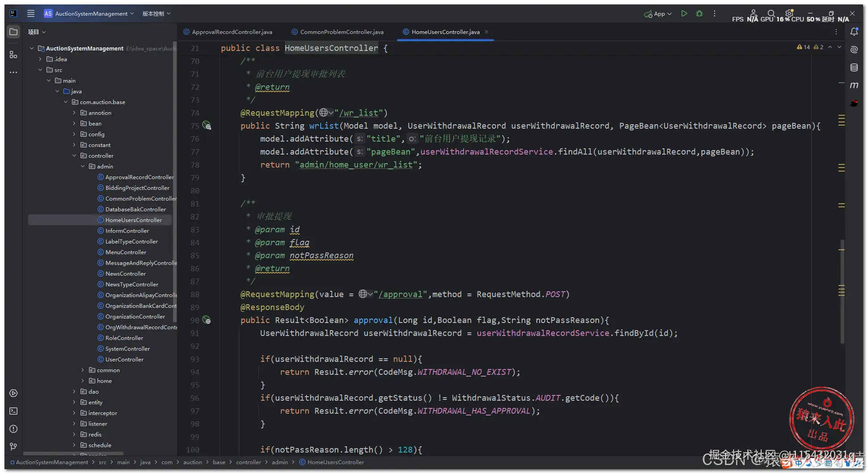
Task: Toggle the Project tool window
Action: pos(13,32)
